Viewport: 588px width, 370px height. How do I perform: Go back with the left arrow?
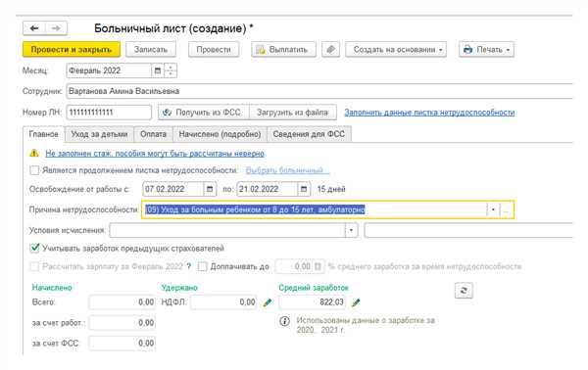point(34,28)
